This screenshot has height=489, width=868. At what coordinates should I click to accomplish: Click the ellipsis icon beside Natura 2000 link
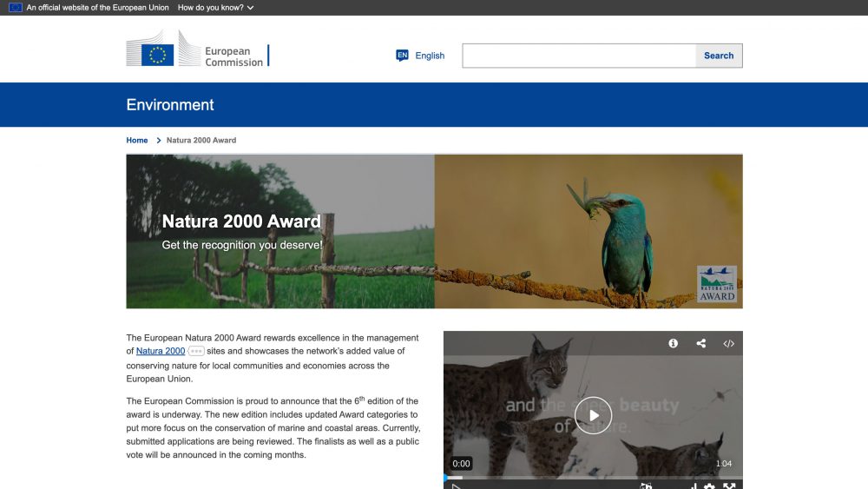[196, 351]
